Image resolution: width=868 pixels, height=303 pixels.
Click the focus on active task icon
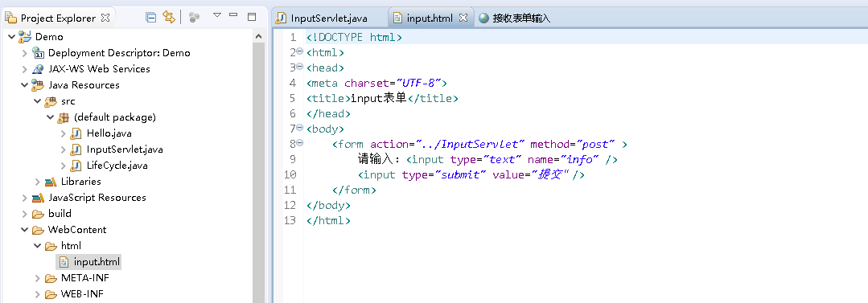click(x=193, y=18)
